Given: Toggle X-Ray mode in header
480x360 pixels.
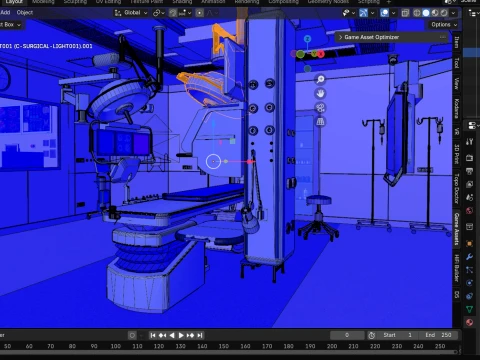Looking at the screenshot, I should coord(405,13).
